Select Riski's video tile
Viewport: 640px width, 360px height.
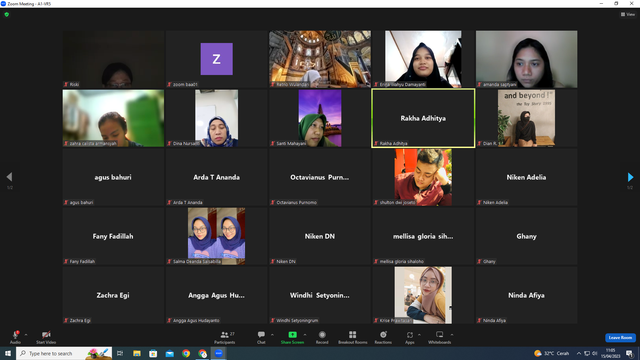[x=113, y=59]
